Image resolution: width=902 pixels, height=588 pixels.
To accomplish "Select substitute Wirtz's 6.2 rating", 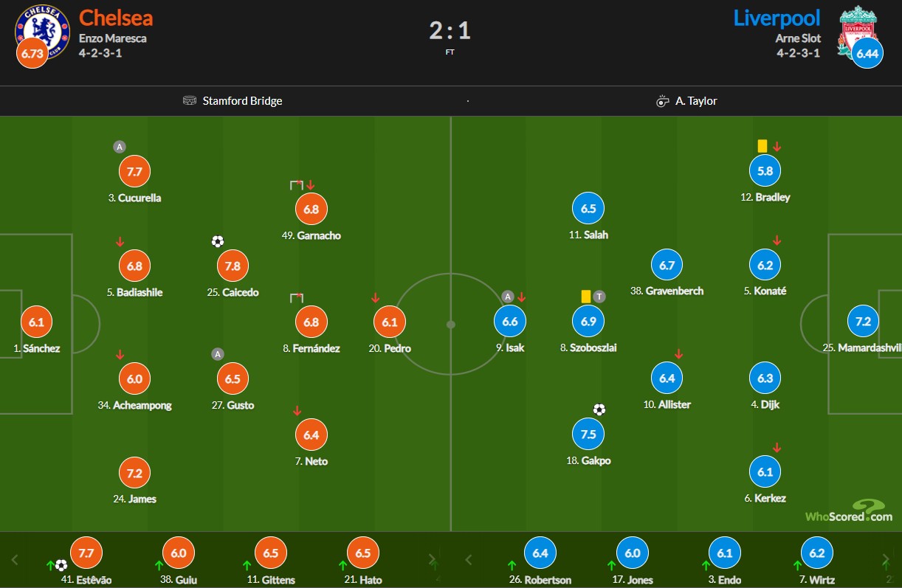I will [x=817, y=553].
